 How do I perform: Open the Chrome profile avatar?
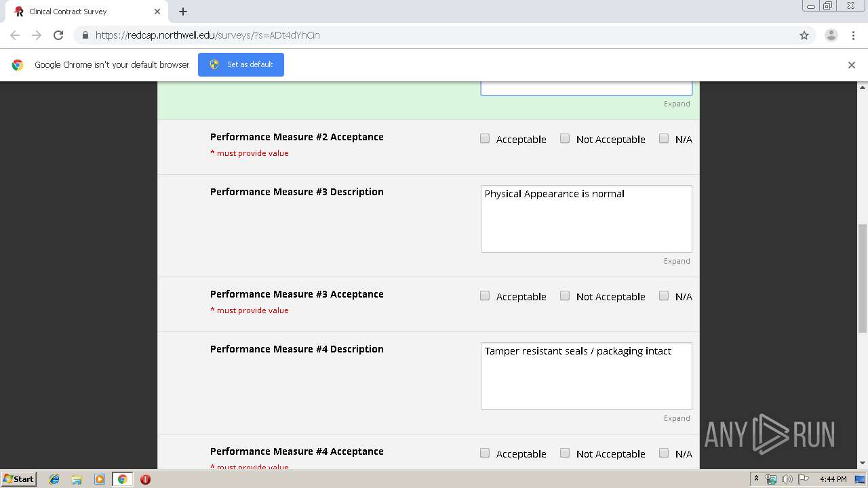coord(831,35)
